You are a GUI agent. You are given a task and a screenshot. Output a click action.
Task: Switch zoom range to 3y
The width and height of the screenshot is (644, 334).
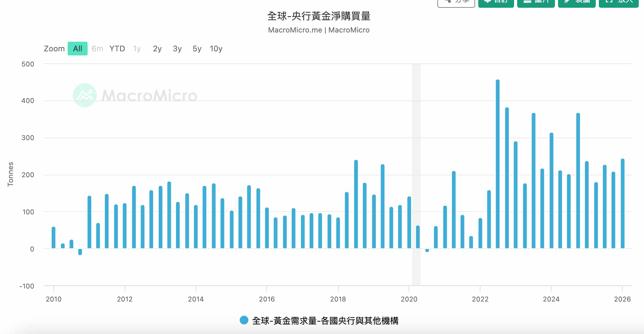[x=177, y=49]
